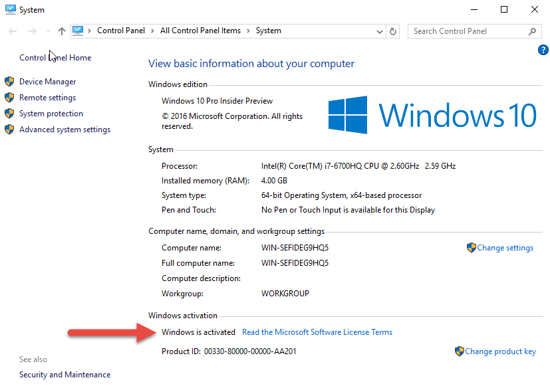Screen dimensions: 550x392
Task: Click the 'See also' label
Action: point(33,359)
